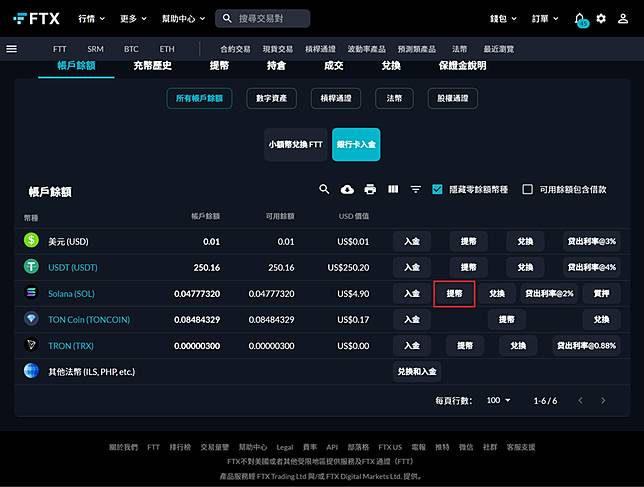
Task: Select 法幣 filter button
Action: [x=394, y=99]
